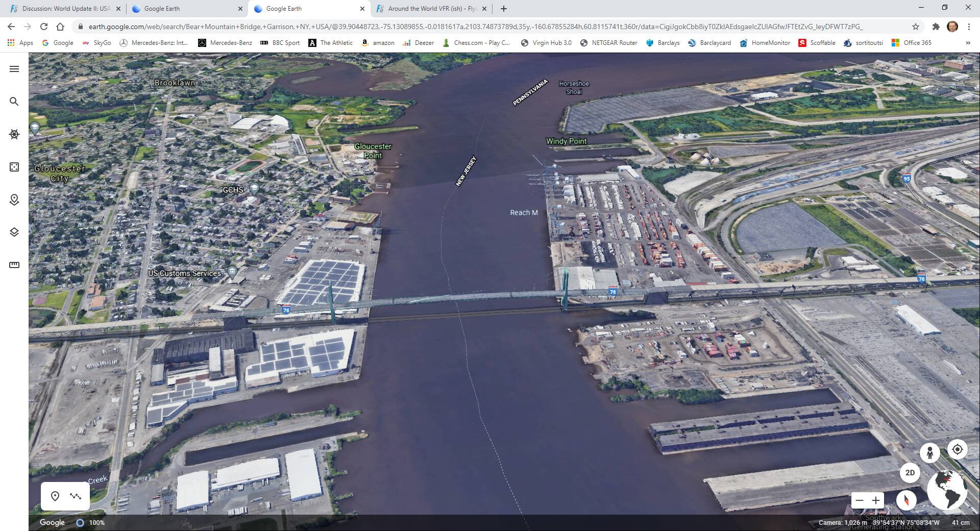The image size is (980, 531).
Task: Open The Athletic bookmark
Action: pyautogui.click(x=331, y=43)
